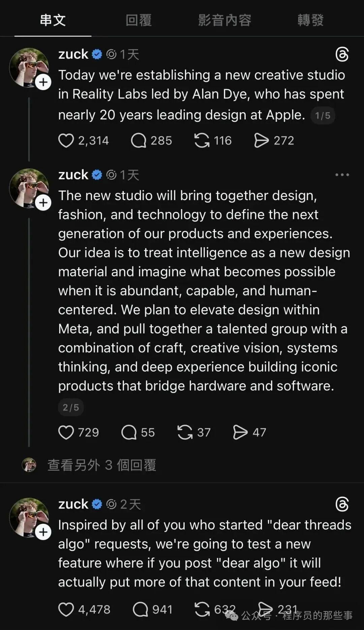
Task: Tap the repost icon showing 116
Action: tap(203, 140)
